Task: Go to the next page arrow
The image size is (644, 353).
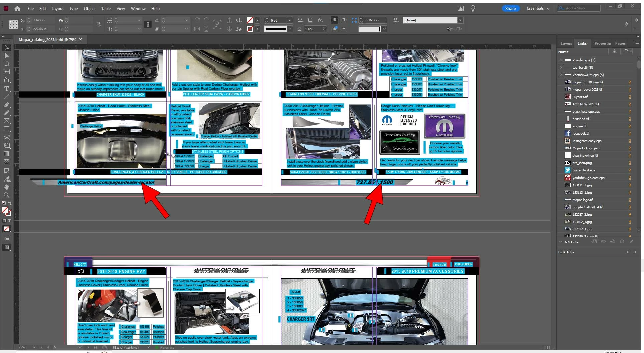Action: (88, 348)
